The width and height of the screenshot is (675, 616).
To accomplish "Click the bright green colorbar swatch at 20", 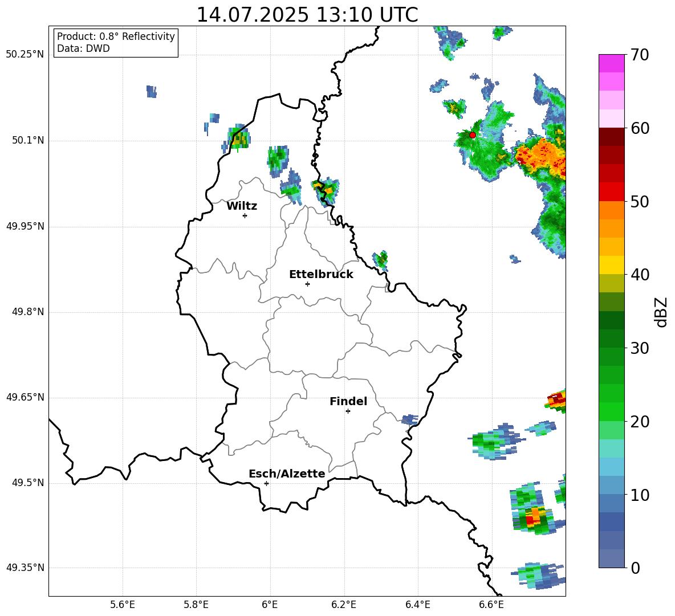I will (611, 411).
